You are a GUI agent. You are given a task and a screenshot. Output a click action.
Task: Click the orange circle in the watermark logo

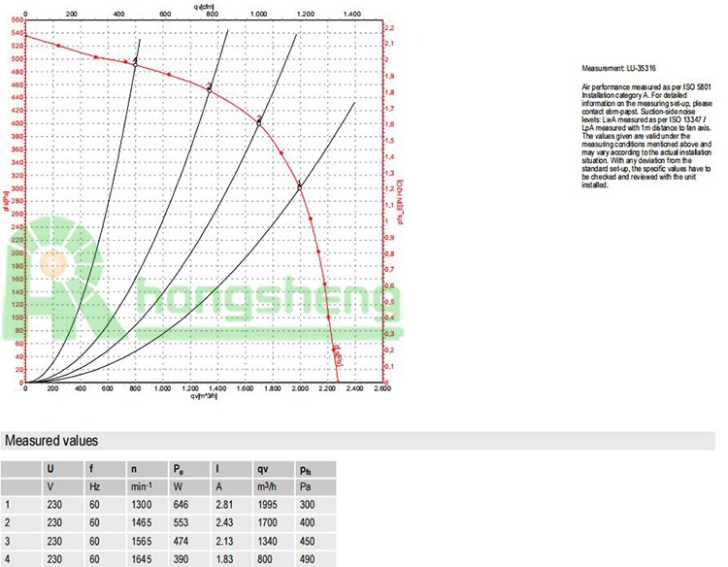click(52, 262)
